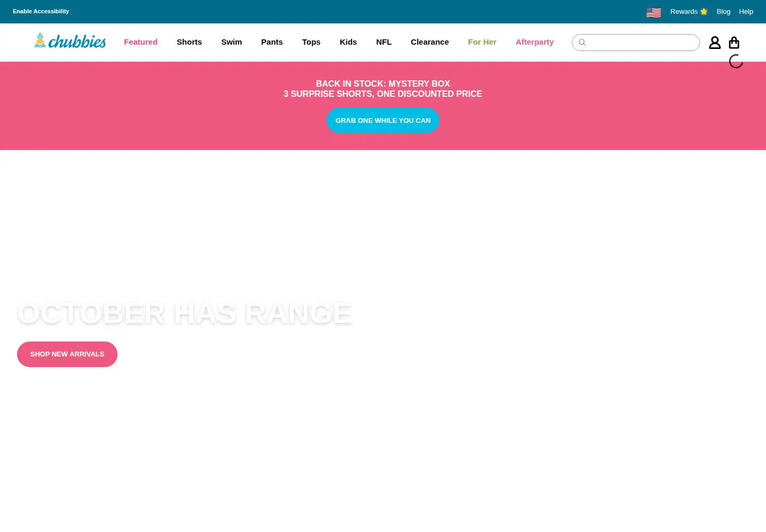Click Back In Stock: Mystery Box text
The width and height of the screenshot is (766, 532).
click(383, 84)
